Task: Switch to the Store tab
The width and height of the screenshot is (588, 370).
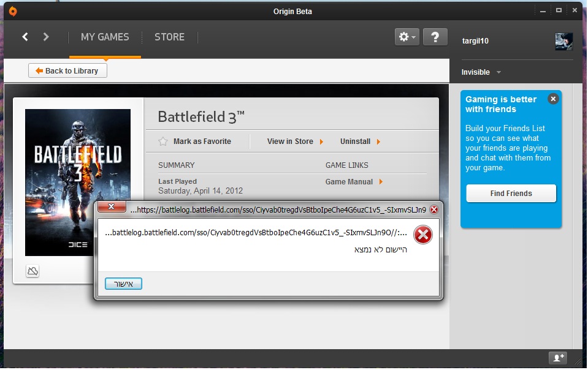Action: [169, 37]
